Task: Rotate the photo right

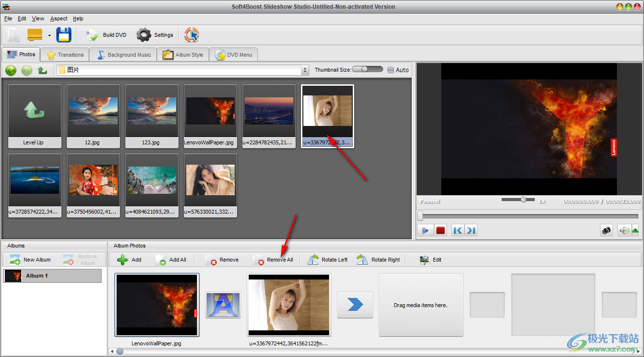Action: [378, 260]
